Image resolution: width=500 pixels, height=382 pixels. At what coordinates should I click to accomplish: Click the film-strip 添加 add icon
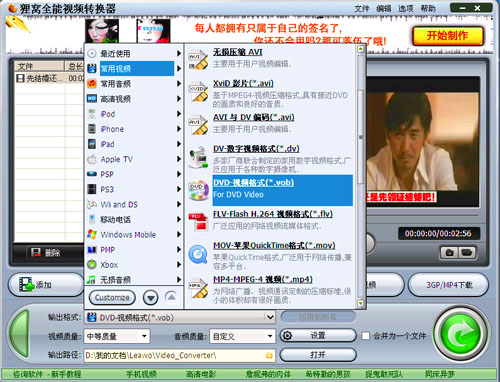point(27,284)
